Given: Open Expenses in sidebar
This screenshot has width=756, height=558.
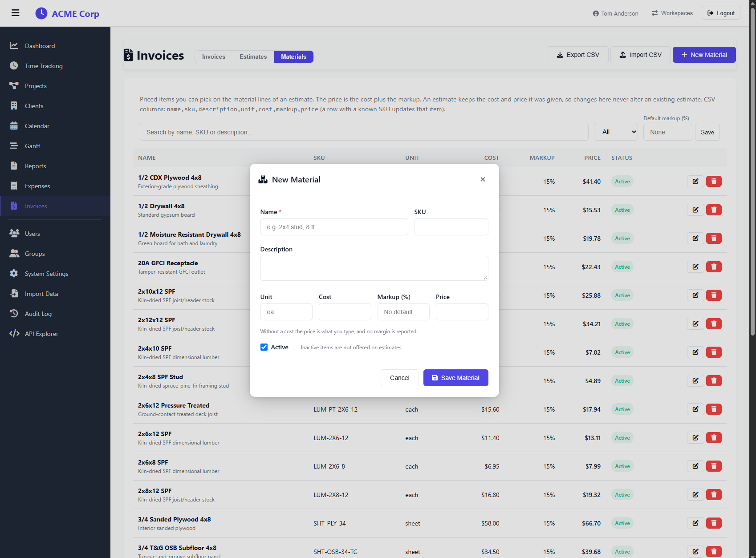Looking at the screenshot, I should pyautogui.click(x=55, y=186).
